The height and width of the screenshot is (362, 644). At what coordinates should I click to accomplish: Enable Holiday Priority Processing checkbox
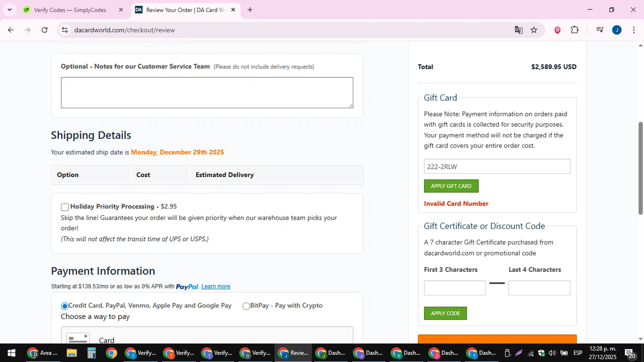click(65, 207)
